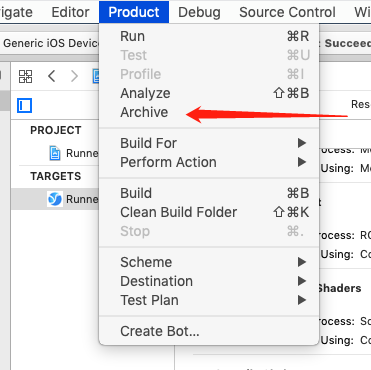The height and width of the screenshot is (370, 371).
Task: Select the Runner project file icon
Action: click(x=55, y=153)
